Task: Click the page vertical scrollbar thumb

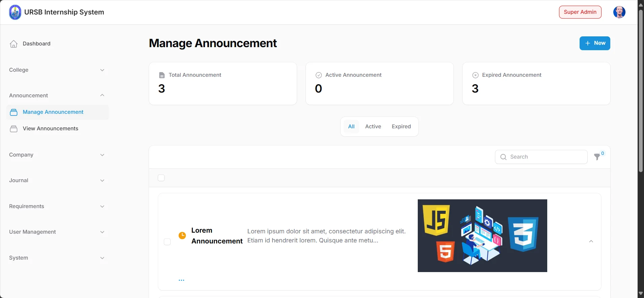Action: coord(641,91)
